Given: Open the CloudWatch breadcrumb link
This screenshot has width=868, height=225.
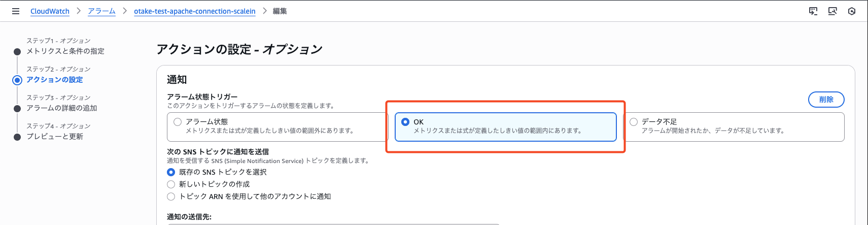Looking at the screenshot, I should pyautogui.click(x=50, y=11).
